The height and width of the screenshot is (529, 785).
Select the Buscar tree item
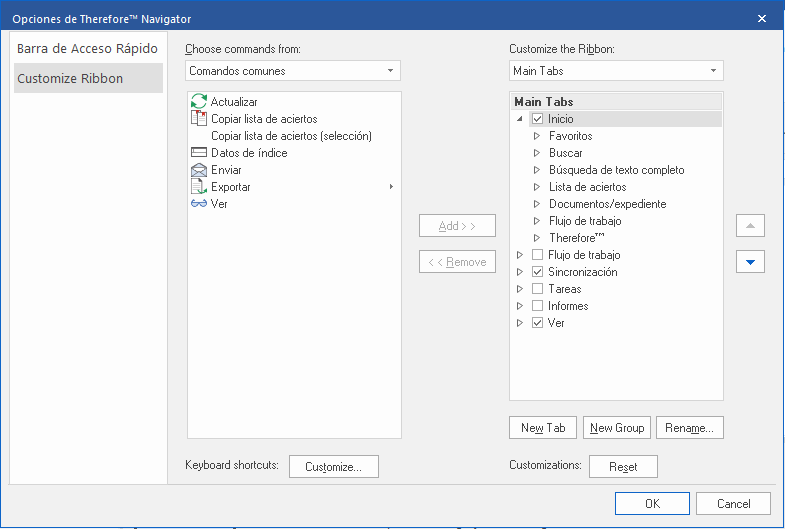click(566, 153)
